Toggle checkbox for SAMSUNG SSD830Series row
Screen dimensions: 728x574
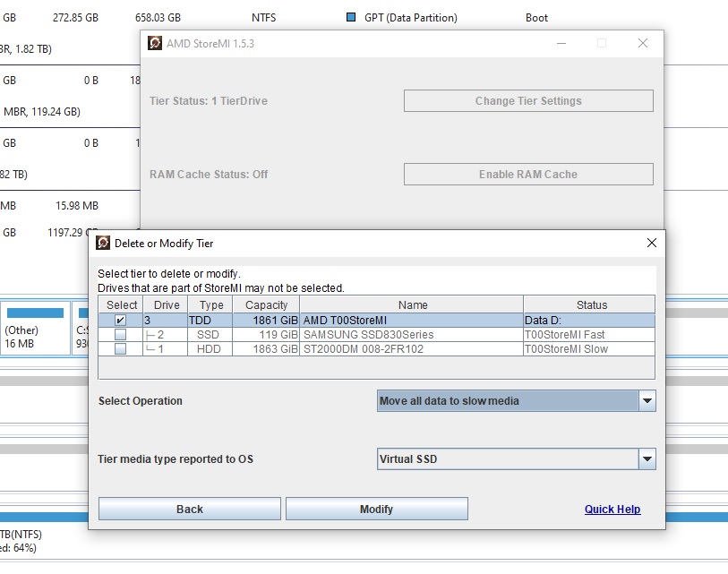pyautogui.click(x=120, y=334)
